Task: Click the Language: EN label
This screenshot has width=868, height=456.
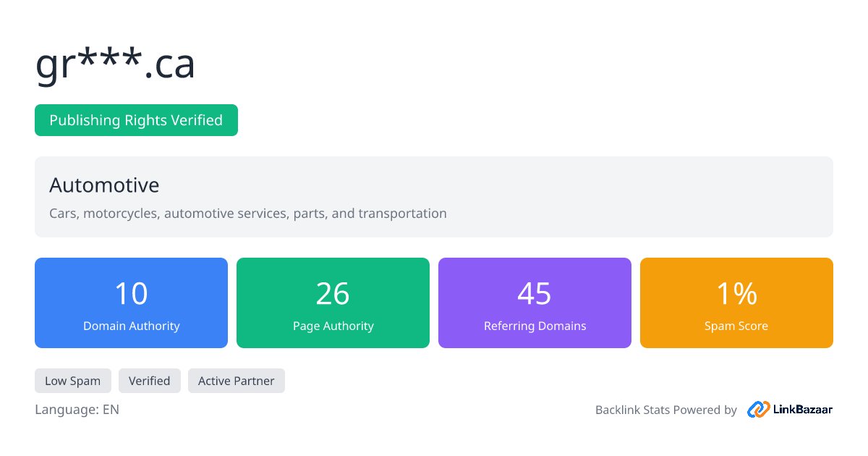Action: click(77, 410)
